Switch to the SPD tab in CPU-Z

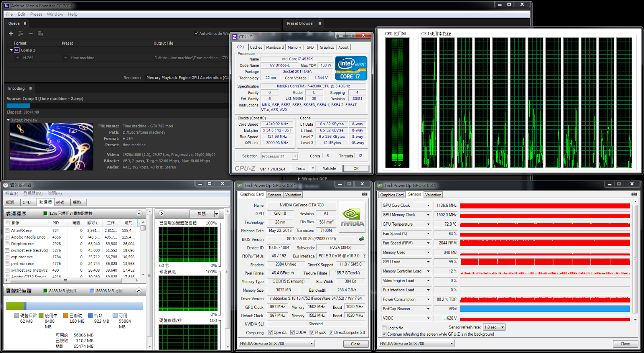click(x=310, y=48)
